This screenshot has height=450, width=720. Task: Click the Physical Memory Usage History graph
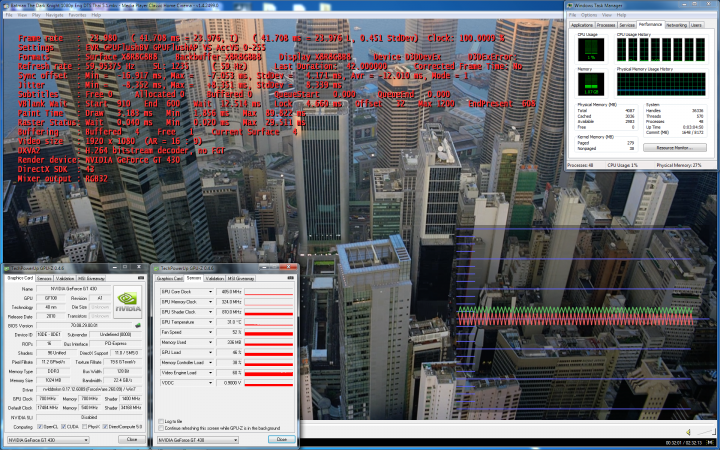click(661, 84)
